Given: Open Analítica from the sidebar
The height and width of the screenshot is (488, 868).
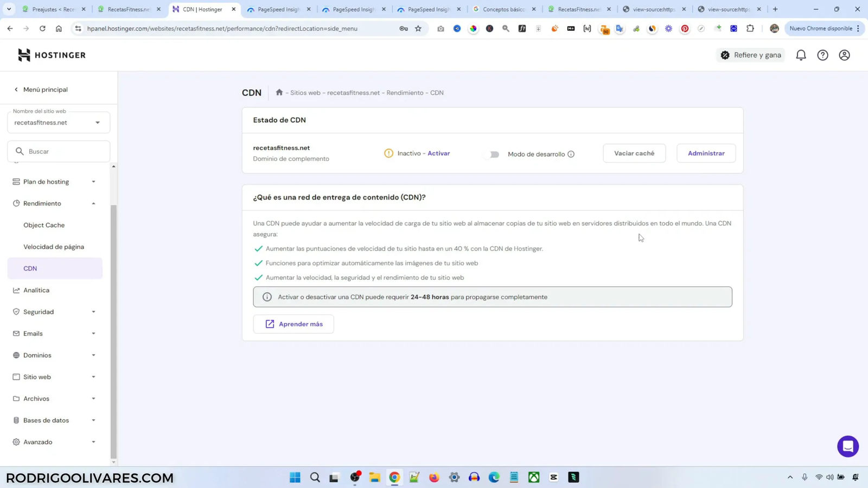Looking at the screenshot, I should point(36,290).
